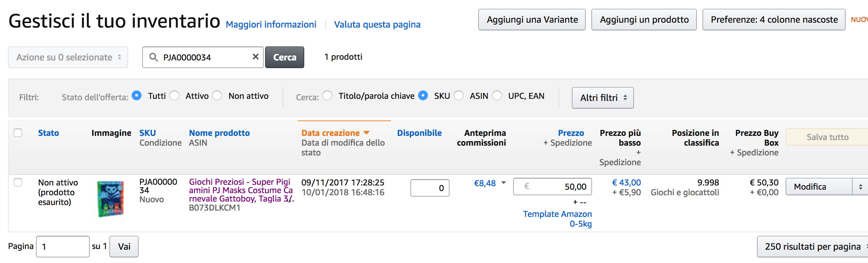This screenshot has height=263, width=868.
Task: Expand the €8,48 commission preview arrow
Action: 504,183
